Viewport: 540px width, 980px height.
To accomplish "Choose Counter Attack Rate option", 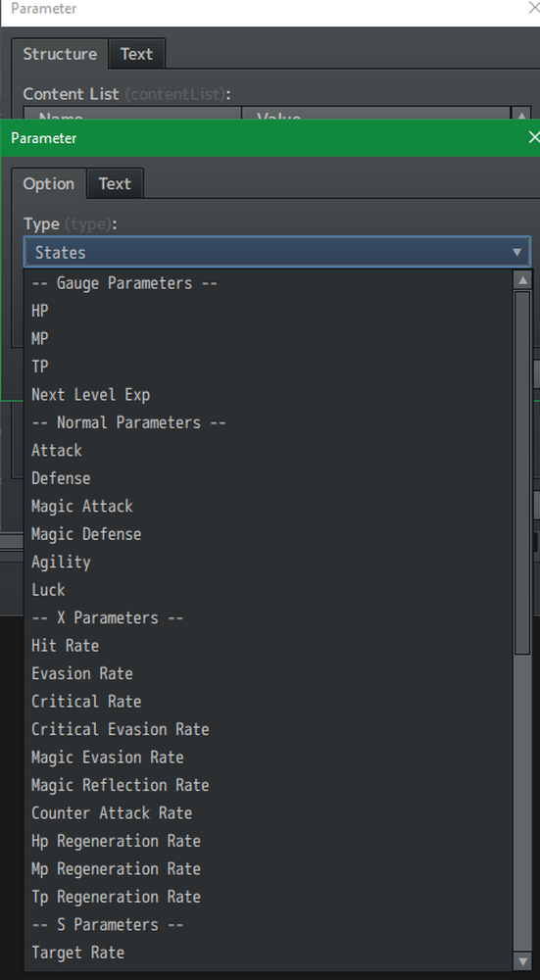I will click(x=269, y=812).
